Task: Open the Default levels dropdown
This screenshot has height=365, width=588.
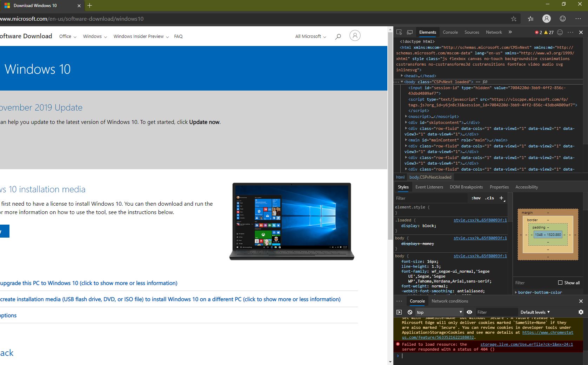Action: [x=535, y=312]
